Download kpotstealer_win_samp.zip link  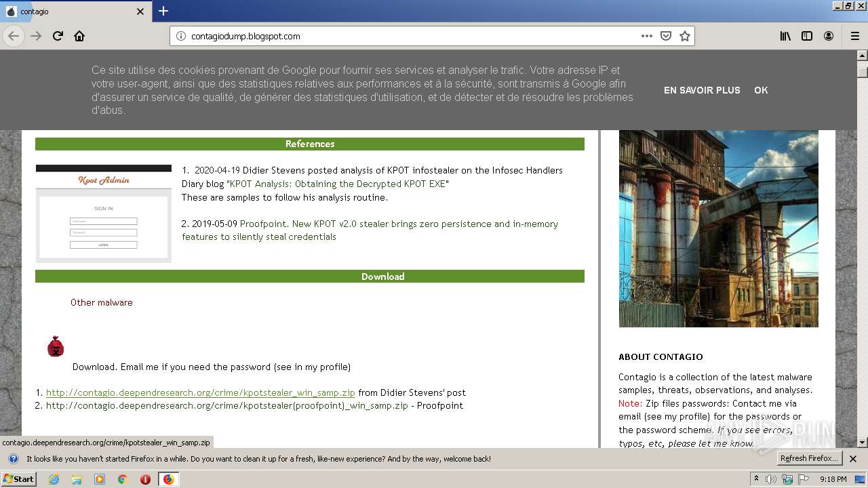coord(201,392)
